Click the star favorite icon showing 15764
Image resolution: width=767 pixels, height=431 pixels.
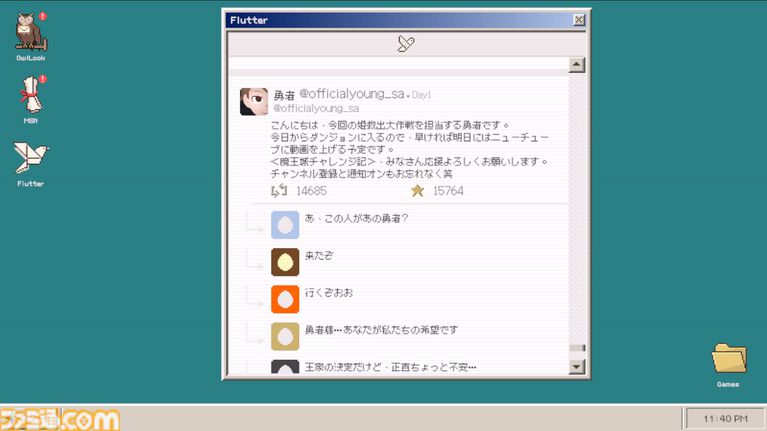pos(417,190)
